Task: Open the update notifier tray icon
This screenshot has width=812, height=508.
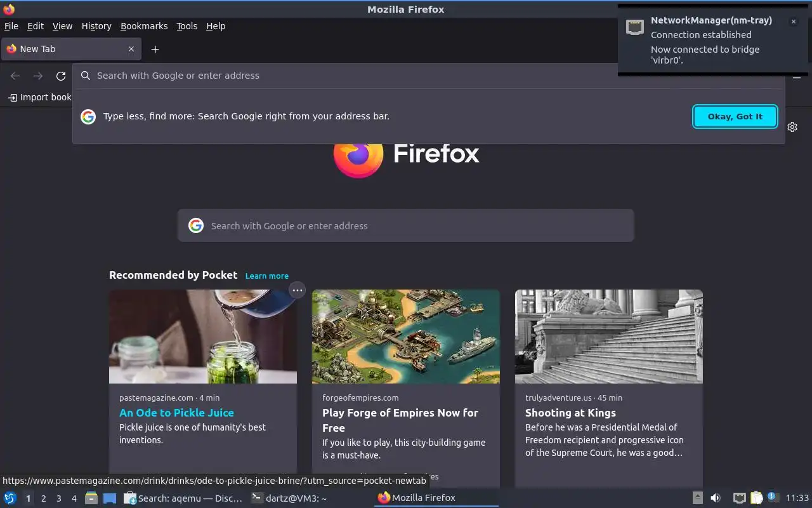Action: (772, 497)
